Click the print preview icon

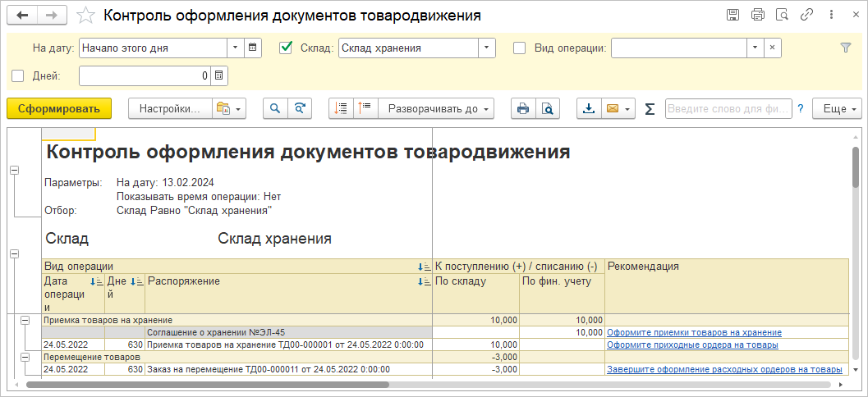click(x=546, y=108)
